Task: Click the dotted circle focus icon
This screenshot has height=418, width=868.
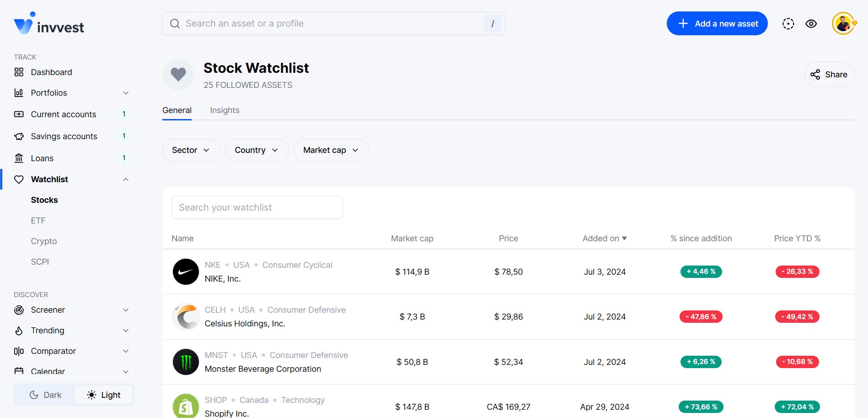Action: pos(788,24)
